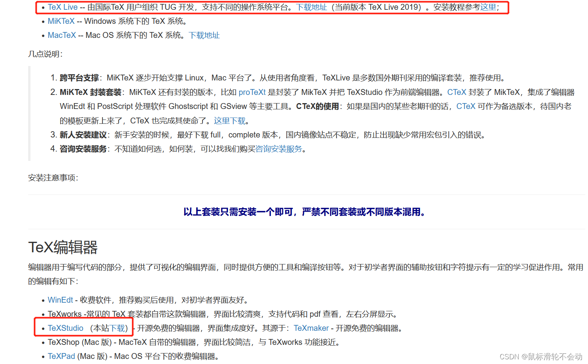Click CTeX link after 前端编辑器

coord(457,92)
